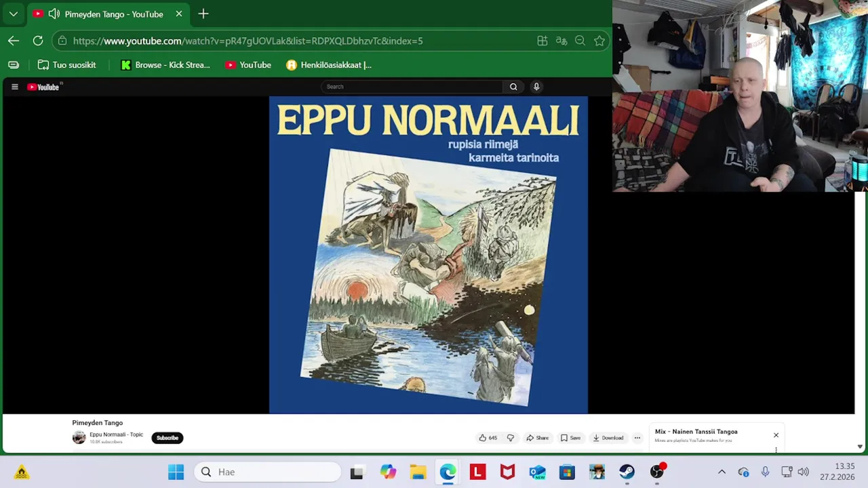Viewport: 868px width, 488px height.
Task: Open the tab actions dropdown chevron
Action: click(14, 14)
